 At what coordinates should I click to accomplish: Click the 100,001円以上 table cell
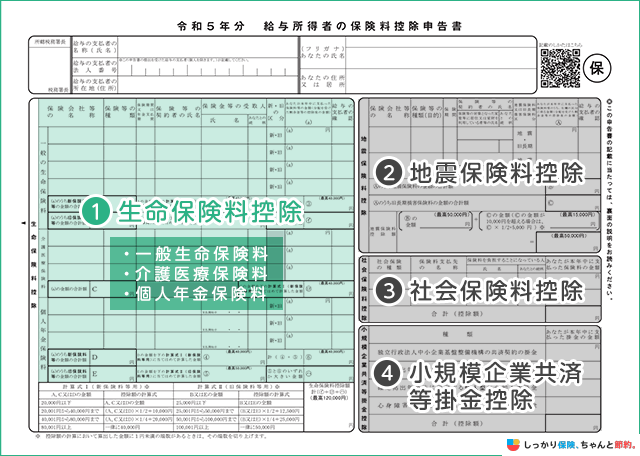[x=206, y=427]
